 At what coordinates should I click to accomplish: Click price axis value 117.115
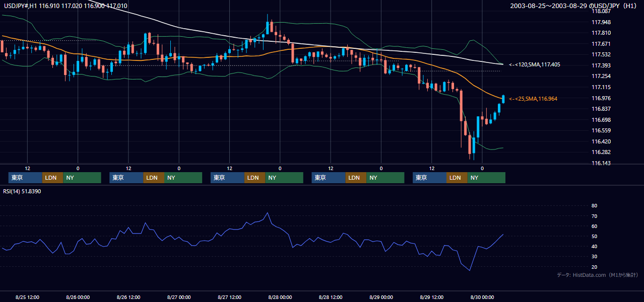coord(601,87)
